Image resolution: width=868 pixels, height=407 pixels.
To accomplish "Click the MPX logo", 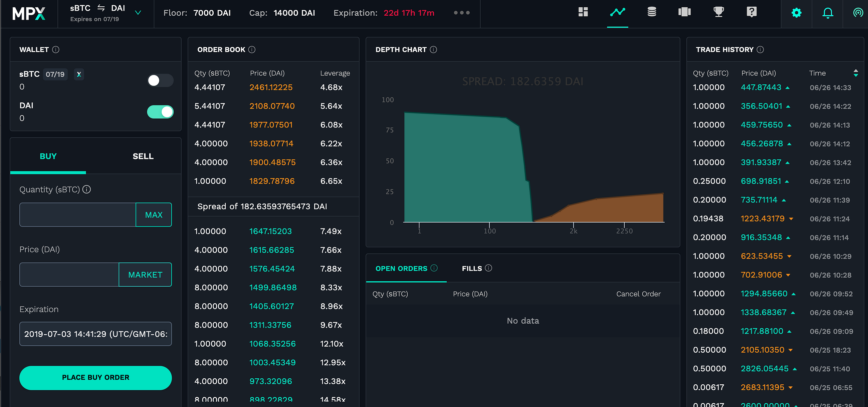I will [29, 13].
